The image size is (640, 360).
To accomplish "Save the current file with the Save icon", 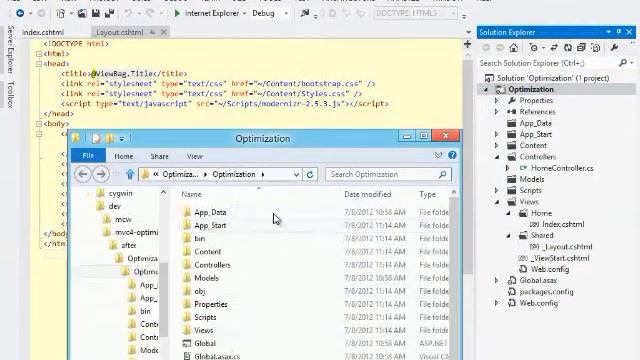I will [96, 13].
